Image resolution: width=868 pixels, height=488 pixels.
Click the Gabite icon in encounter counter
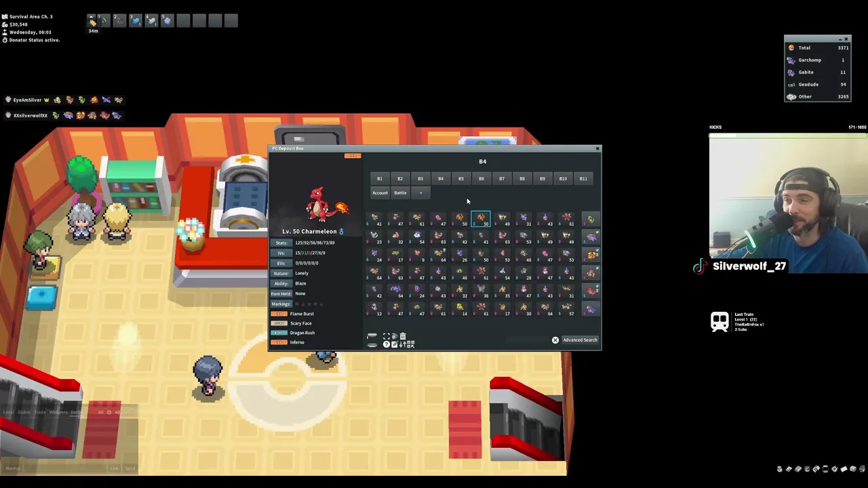point(791,72)
